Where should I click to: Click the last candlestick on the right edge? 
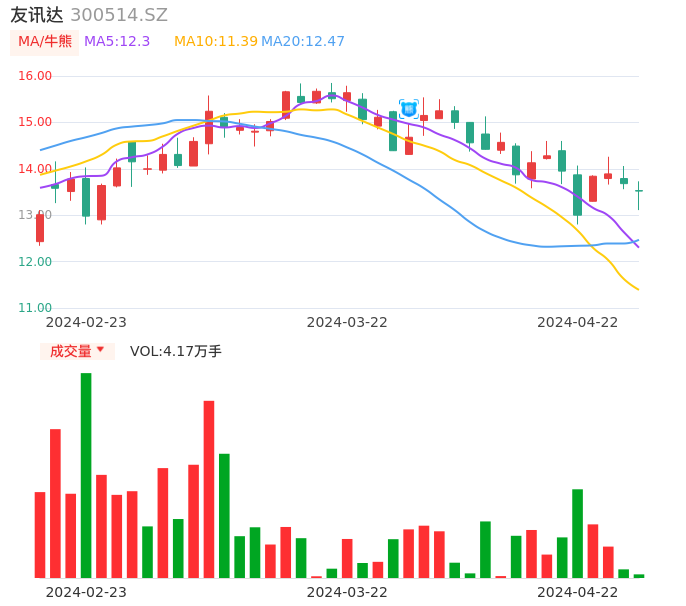(x=638, y=191)
